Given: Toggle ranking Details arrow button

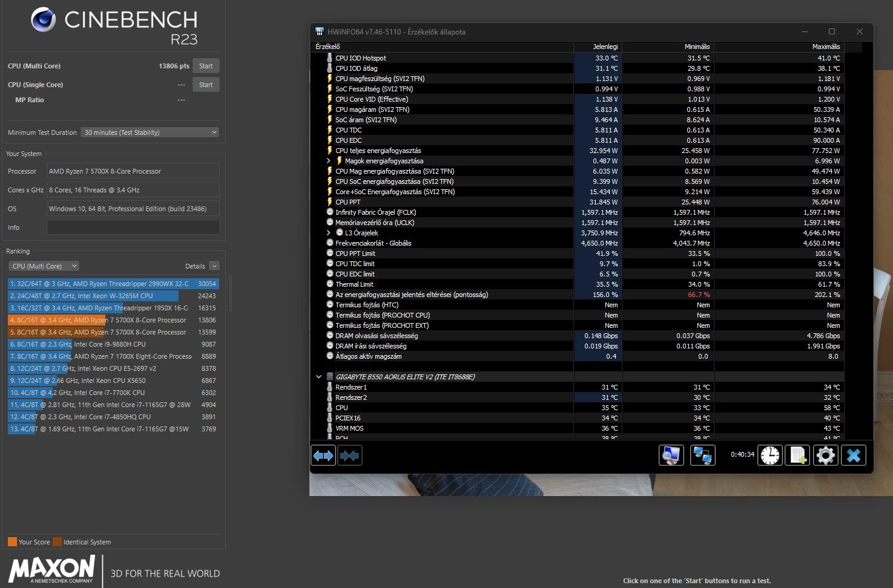Looking at the screenshot, I should click(214, 266).
